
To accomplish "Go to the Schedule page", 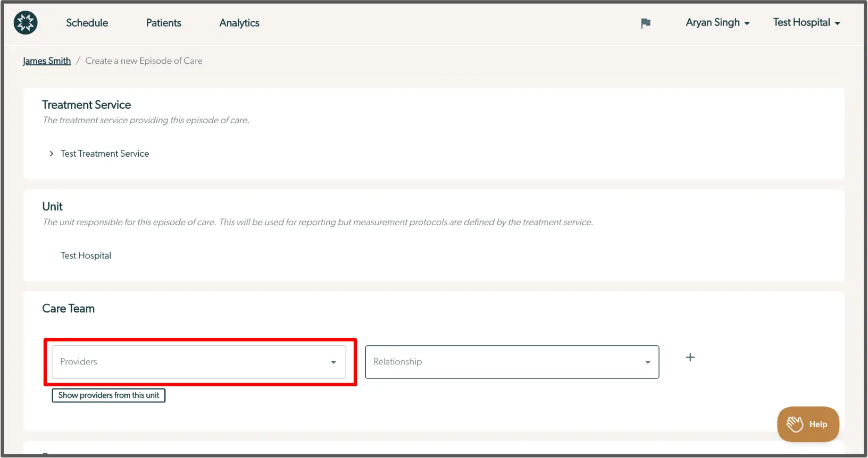I will (x=87, y=23).
